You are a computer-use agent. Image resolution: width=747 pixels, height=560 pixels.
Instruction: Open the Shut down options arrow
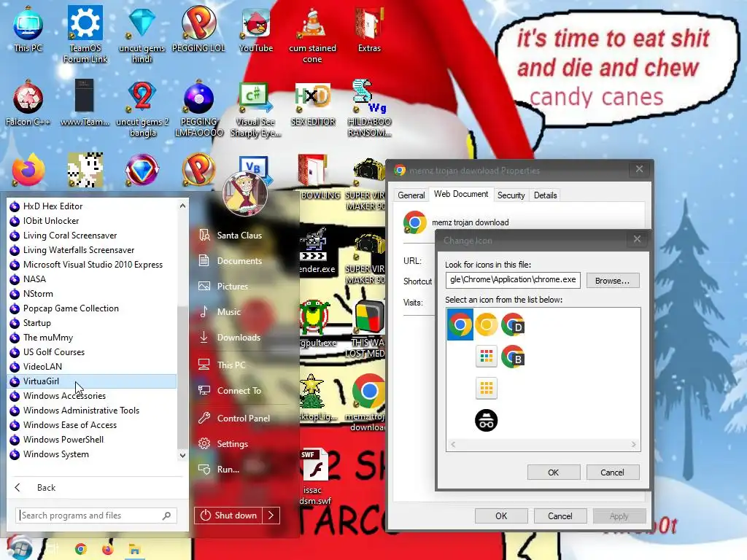coord(271,516)
